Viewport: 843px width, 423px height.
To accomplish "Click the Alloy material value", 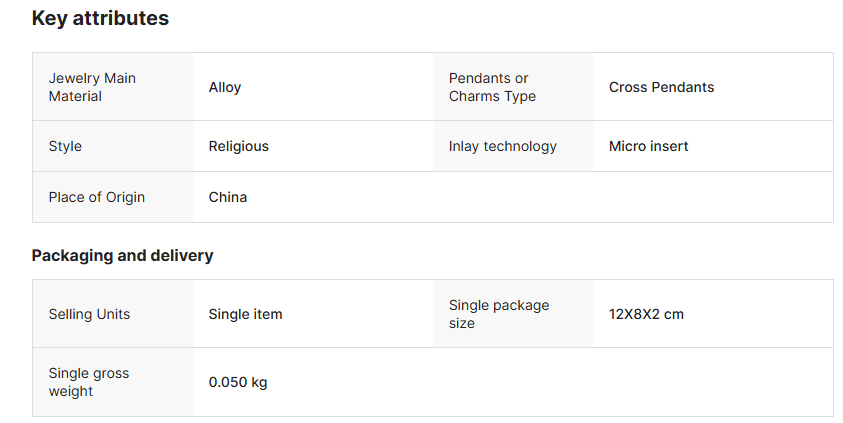I will 225,87.
